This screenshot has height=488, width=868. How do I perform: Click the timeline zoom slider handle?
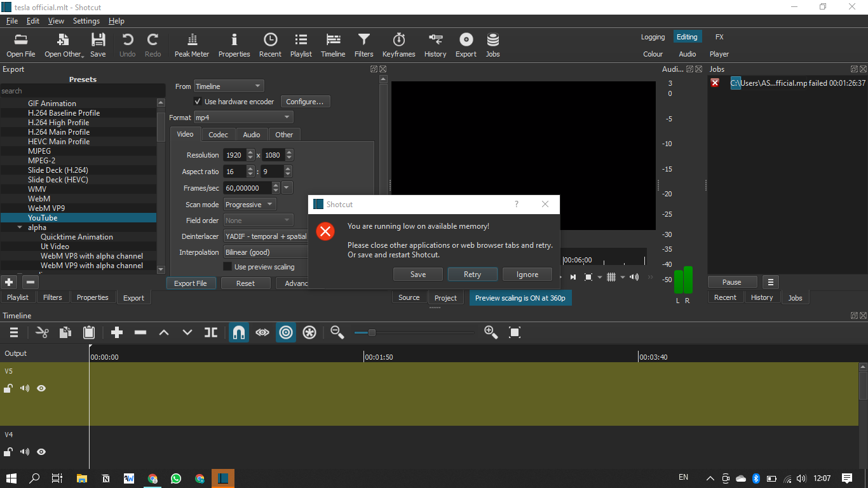point(372,332)
